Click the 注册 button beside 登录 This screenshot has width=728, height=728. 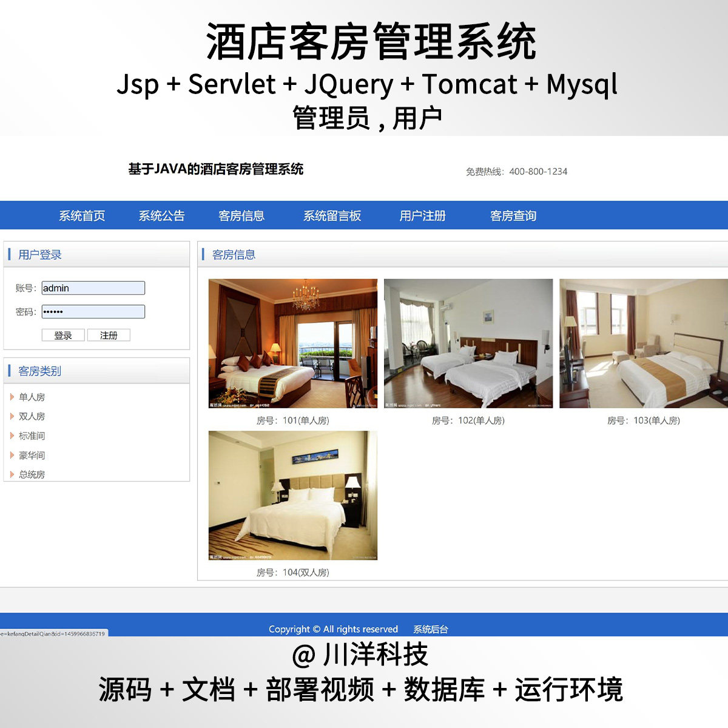pyautogui.click(x=109, y=335)
